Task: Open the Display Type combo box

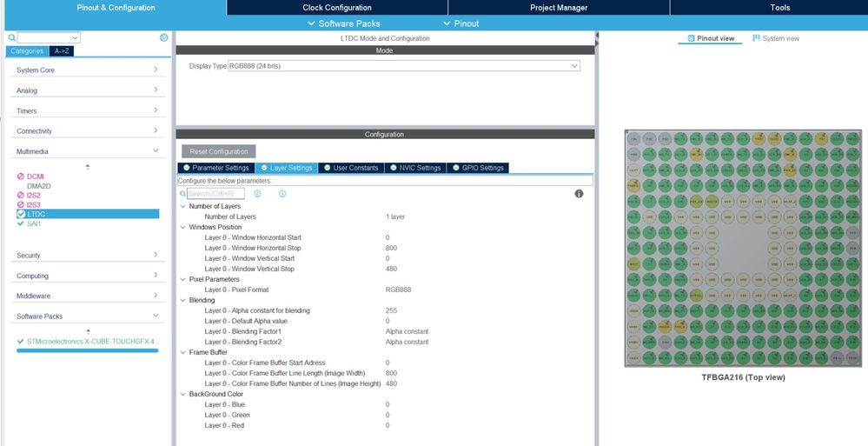Action: 404,66
